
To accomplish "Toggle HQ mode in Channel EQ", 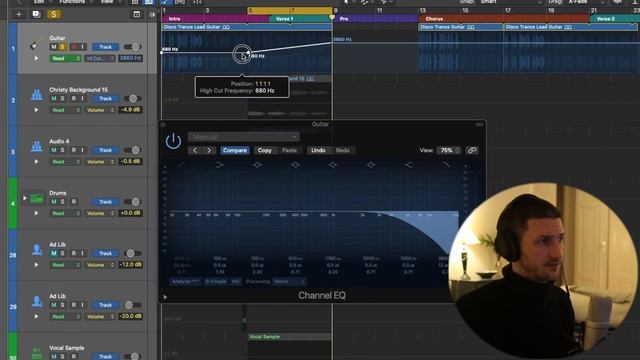I will [x=236, y=282].
